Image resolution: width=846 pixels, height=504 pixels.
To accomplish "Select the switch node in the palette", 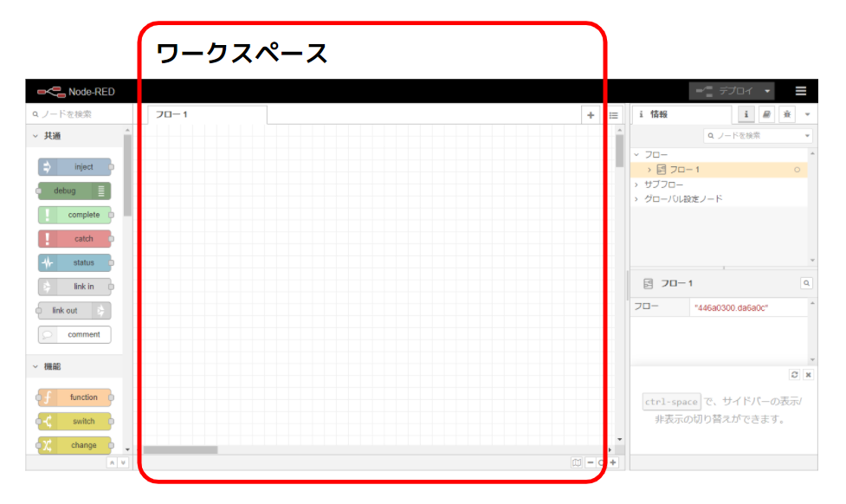I will [x=74, y=421].
